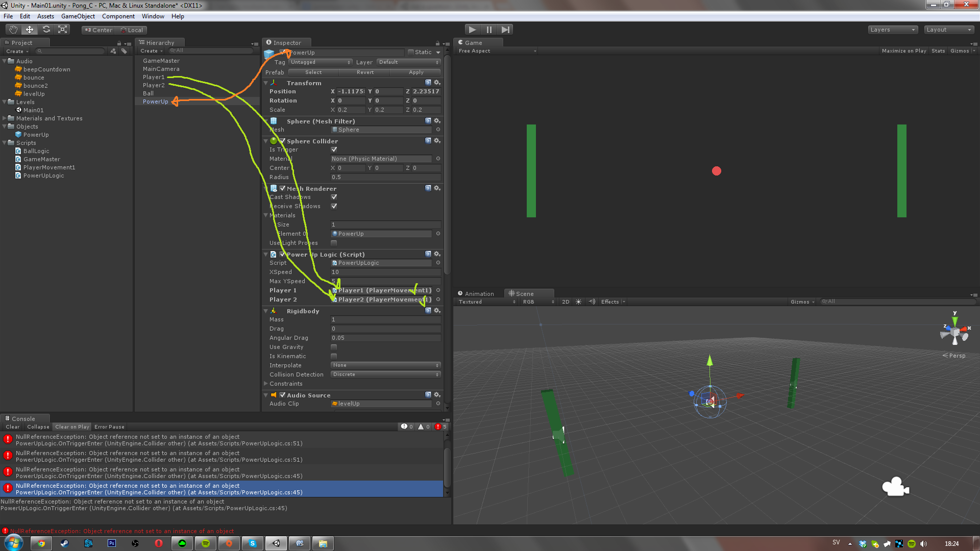Open the Component menu
This screenshot has height=551, width=980.
pyautogui.click(x=118, y=16)
